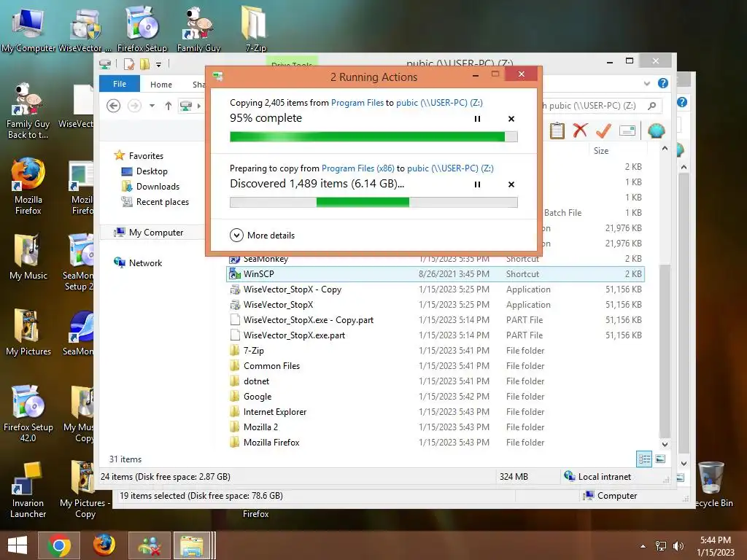Go up one folder level

coord(169,106)
